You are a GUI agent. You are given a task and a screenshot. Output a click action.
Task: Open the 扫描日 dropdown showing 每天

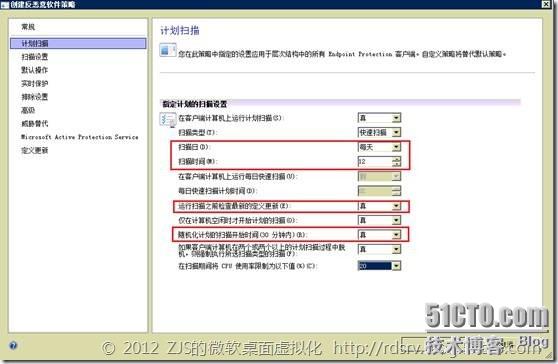396,147
